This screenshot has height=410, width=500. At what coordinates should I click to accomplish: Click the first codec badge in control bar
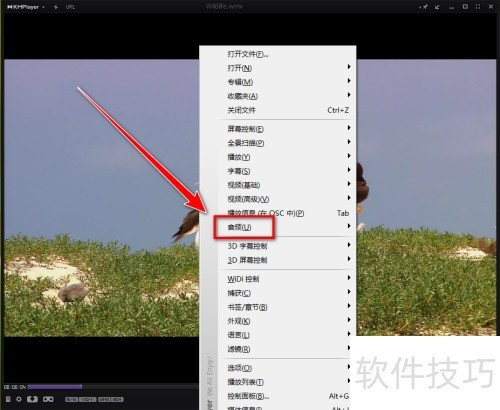(x=72, y=399)
